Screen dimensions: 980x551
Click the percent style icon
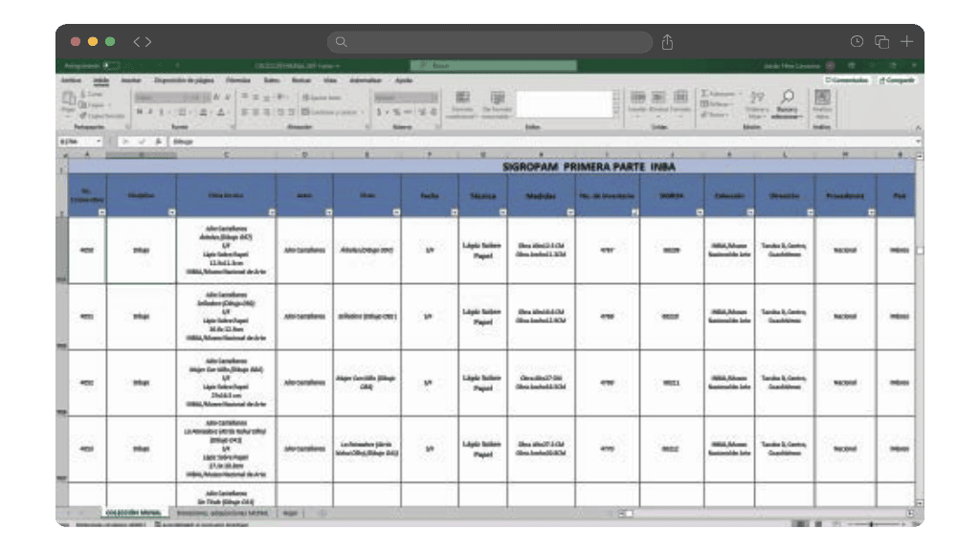(396, 113)
